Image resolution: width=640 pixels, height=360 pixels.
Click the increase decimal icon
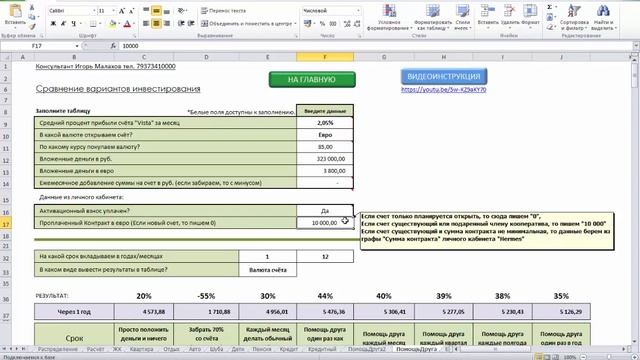click(x=347, y=24)
